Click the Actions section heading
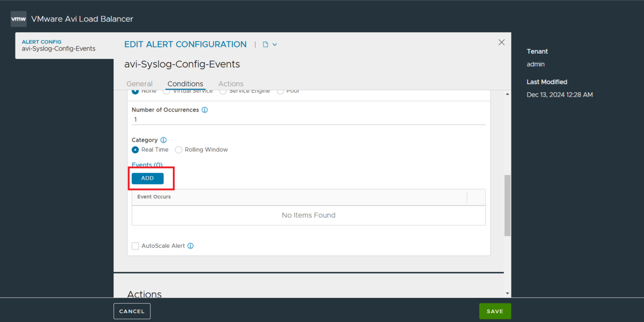644x322 pixels. click(144, 294)
